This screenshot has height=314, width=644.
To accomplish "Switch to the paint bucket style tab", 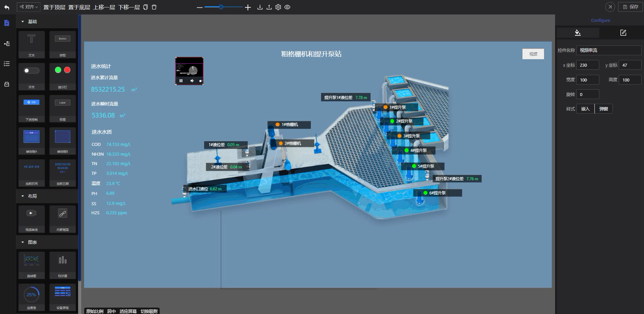I will 578,33.
